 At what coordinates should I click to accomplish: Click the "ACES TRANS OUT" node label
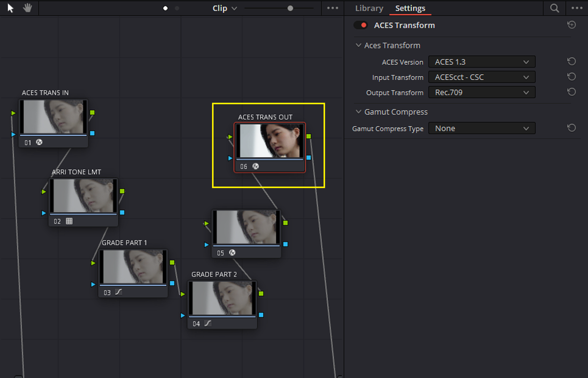265,117
